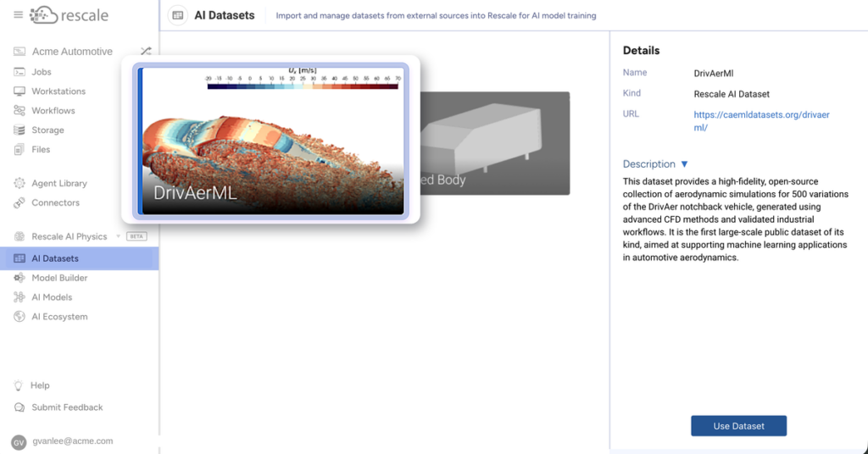This screenshot has height=454, width=868.
Task: Open Agent Library
Action: point(59,183)
